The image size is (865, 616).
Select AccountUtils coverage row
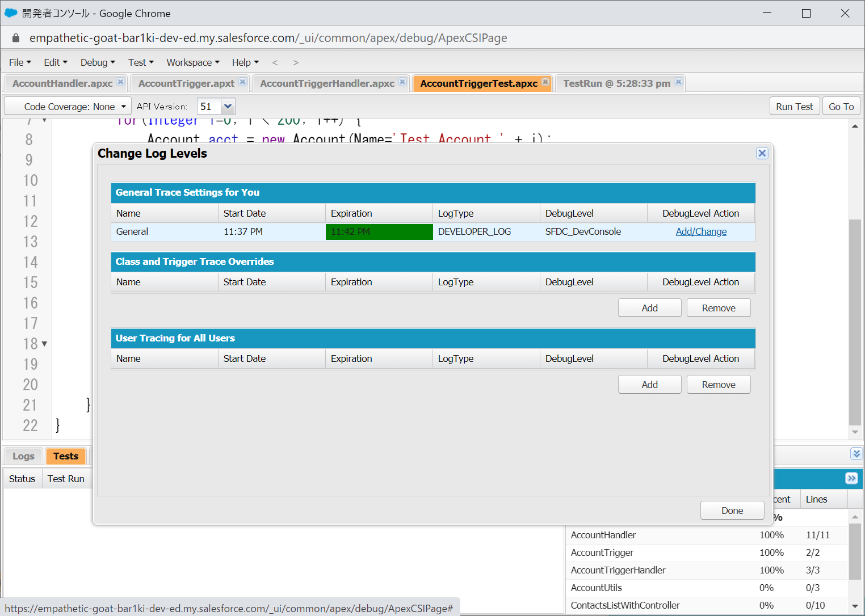[x=707, y=588]
